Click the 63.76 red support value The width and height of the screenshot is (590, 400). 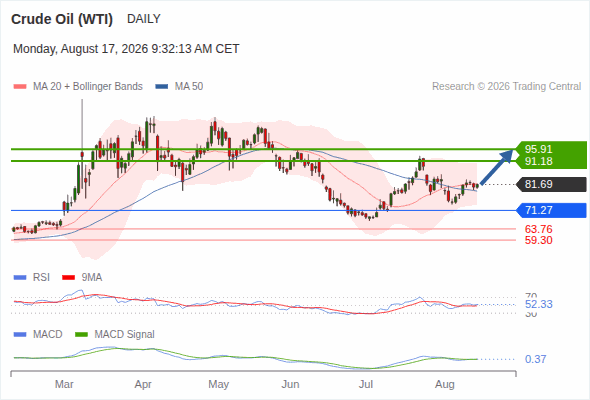point(538,229)
